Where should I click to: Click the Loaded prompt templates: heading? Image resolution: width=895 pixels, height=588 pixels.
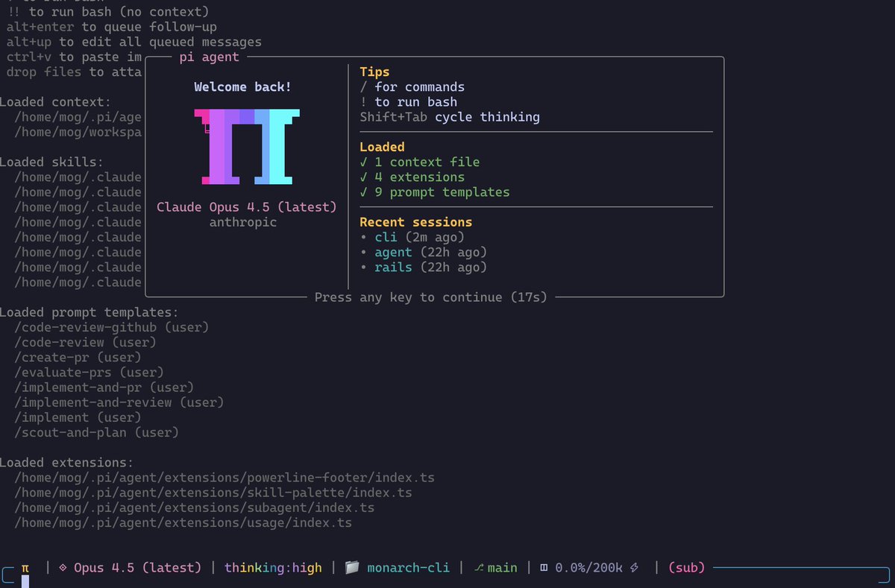click(89, 312)
